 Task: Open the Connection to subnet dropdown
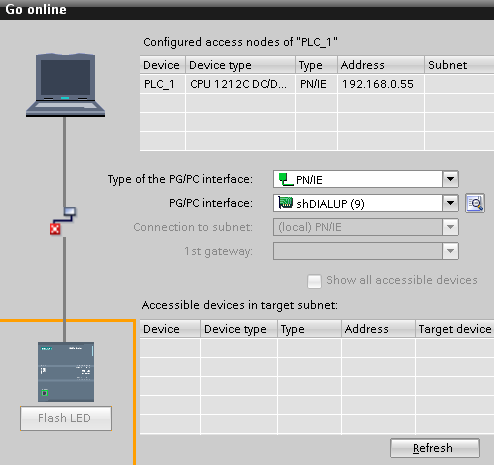[450, 227]
